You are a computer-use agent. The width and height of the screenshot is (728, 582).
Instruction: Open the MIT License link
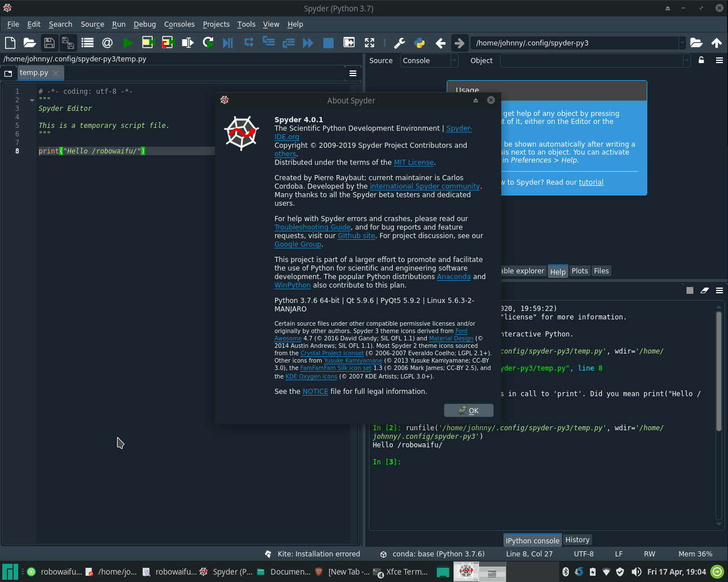point(414,163)
